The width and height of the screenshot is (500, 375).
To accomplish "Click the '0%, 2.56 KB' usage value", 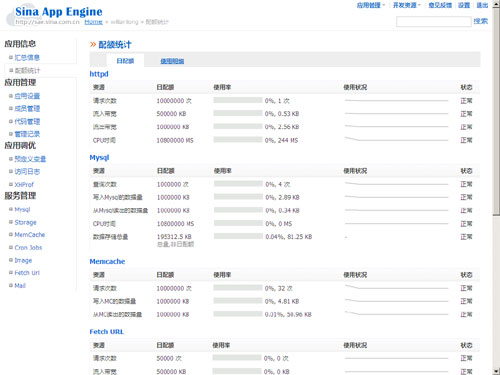I will (282, 127).
